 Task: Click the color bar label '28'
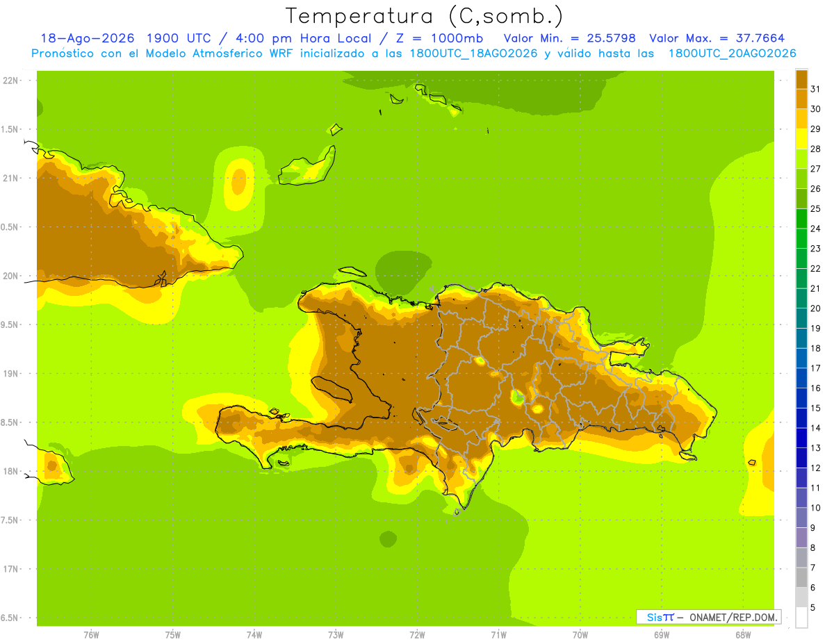click(815, 148)
